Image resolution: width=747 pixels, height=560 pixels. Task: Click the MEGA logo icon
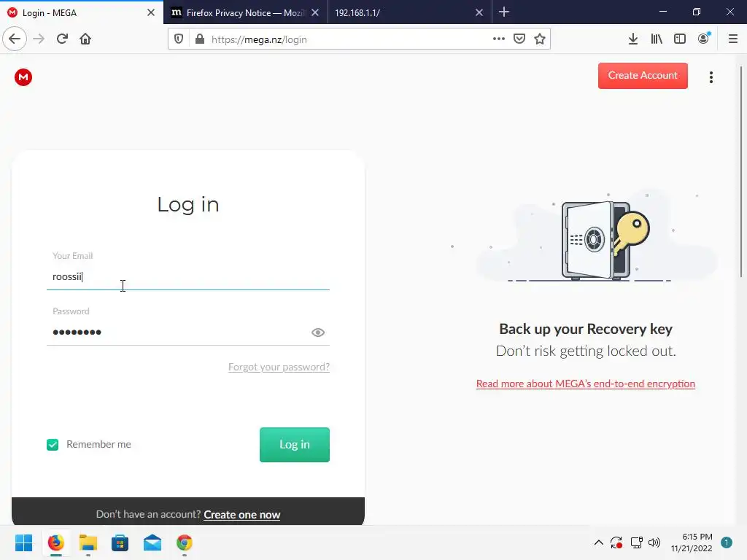[23, 77]
